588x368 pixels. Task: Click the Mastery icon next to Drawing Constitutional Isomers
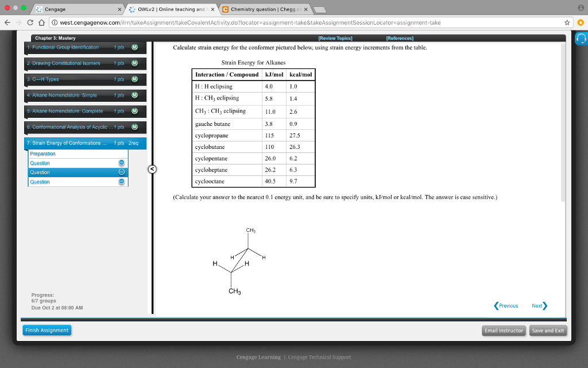[133, 63]
